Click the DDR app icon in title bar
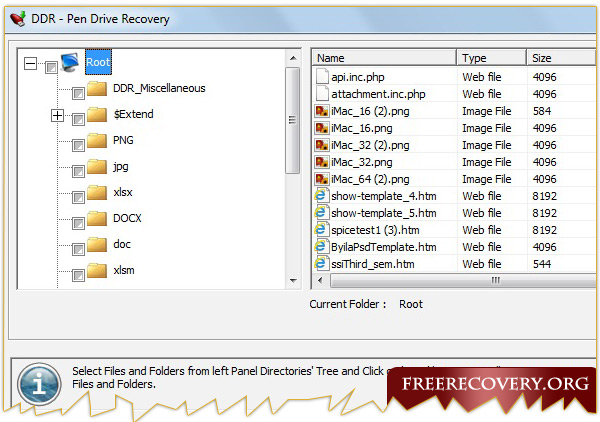This screenshot has height=422, width=600. pos(18,19)
